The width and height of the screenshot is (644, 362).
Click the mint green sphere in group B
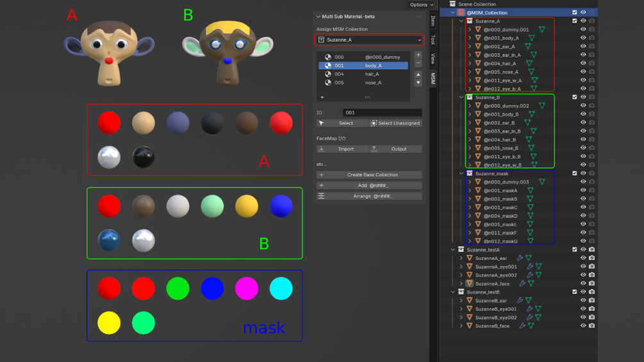pos(212,206)
